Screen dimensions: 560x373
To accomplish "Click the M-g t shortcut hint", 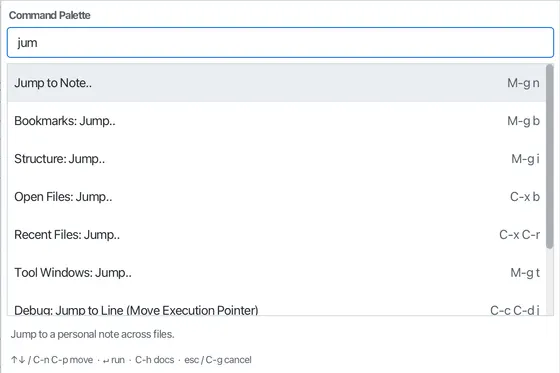I will [525, 273].
